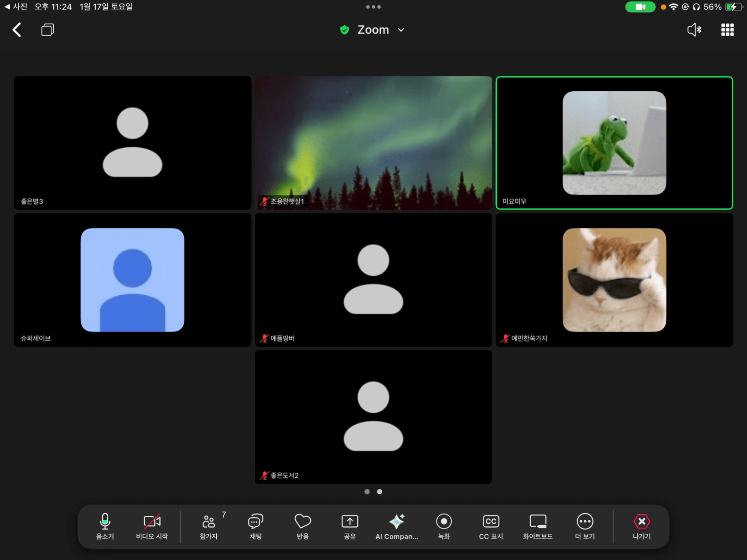This screenshot has height=560, width=747.
Task: Open the 채팅 chat panel
Action: pyautogui.click(x=256, y=526)
